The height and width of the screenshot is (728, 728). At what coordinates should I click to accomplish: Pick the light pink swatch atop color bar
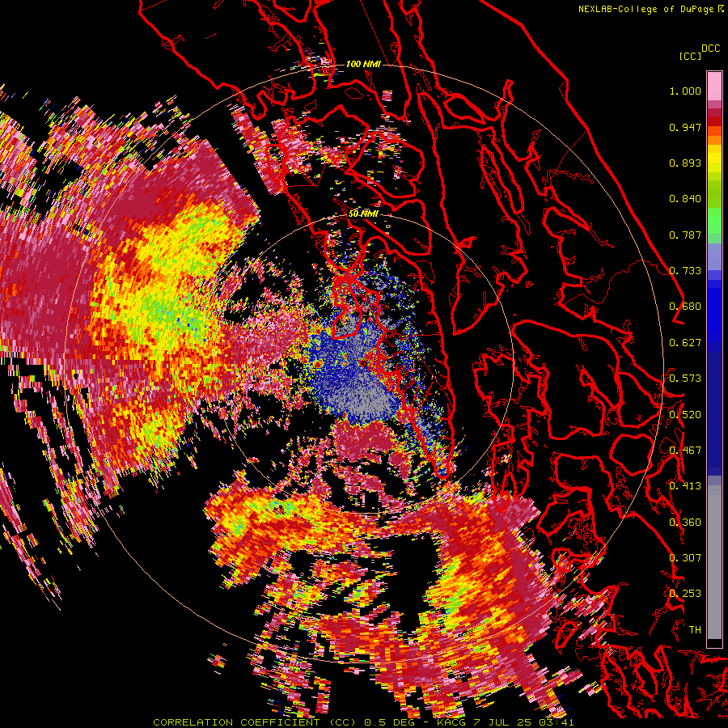click(x=714, y=86)
